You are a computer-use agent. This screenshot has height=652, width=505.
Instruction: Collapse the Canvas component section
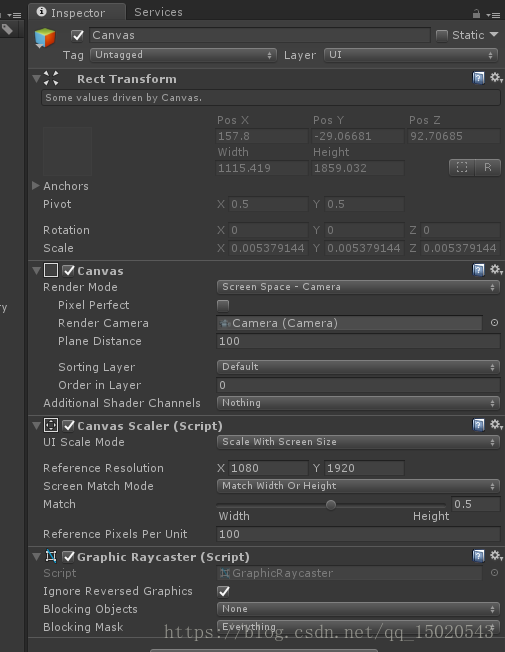(x=36, y=271)
